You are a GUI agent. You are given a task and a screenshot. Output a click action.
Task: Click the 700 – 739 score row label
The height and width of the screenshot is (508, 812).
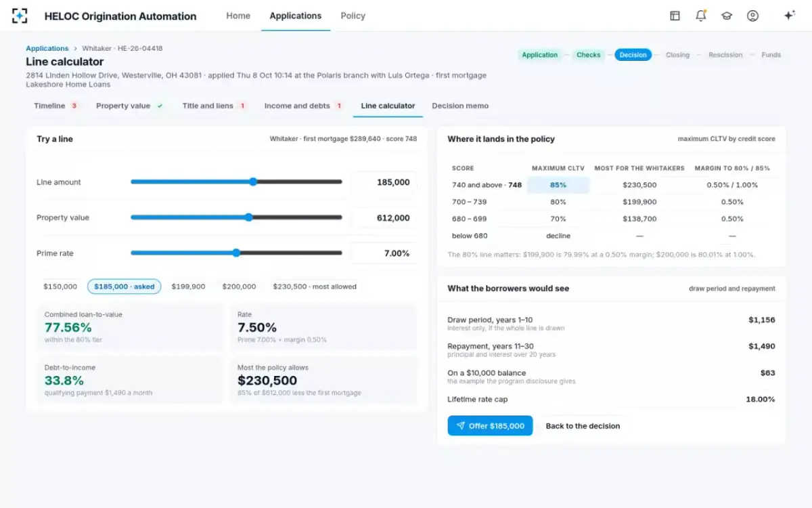(x=469, y=202)
